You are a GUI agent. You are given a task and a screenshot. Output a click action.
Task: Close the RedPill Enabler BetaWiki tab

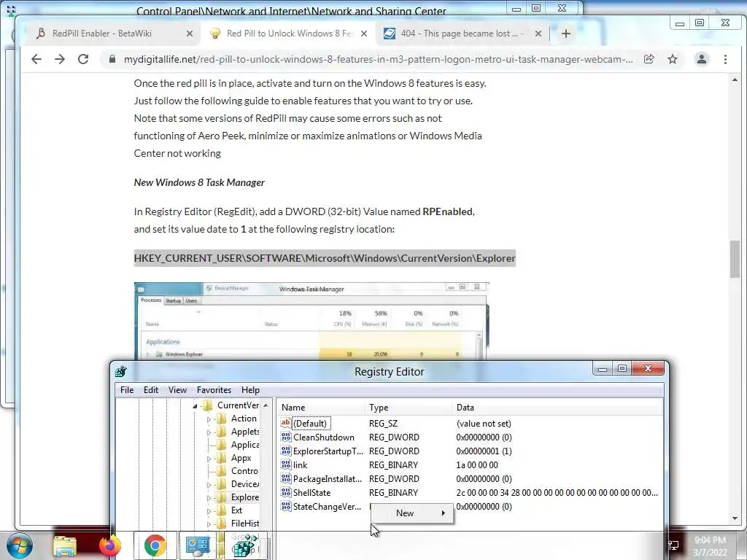[190, 34]
